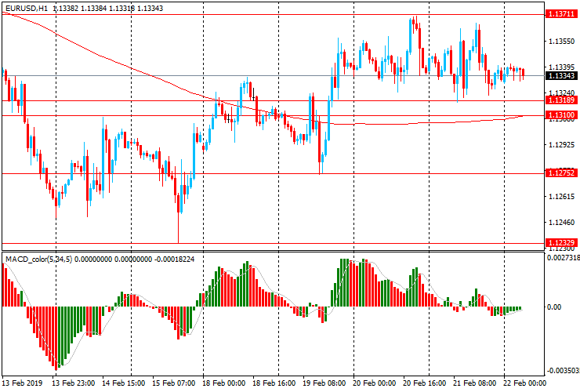This screenshot has height=392, width=580.
Task: Click the 0.00 MACD axis value
Action: pos(553,307)
